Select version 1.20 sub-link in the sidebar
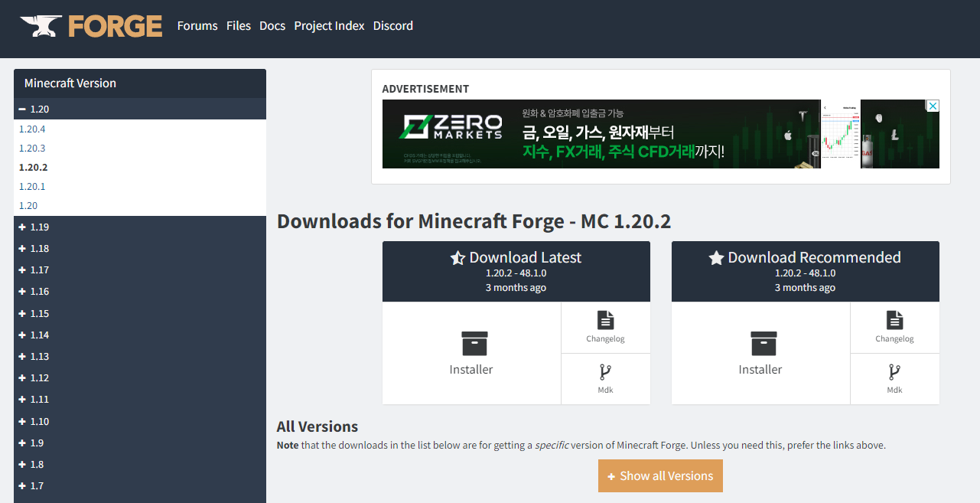 (x=28, y=206)
